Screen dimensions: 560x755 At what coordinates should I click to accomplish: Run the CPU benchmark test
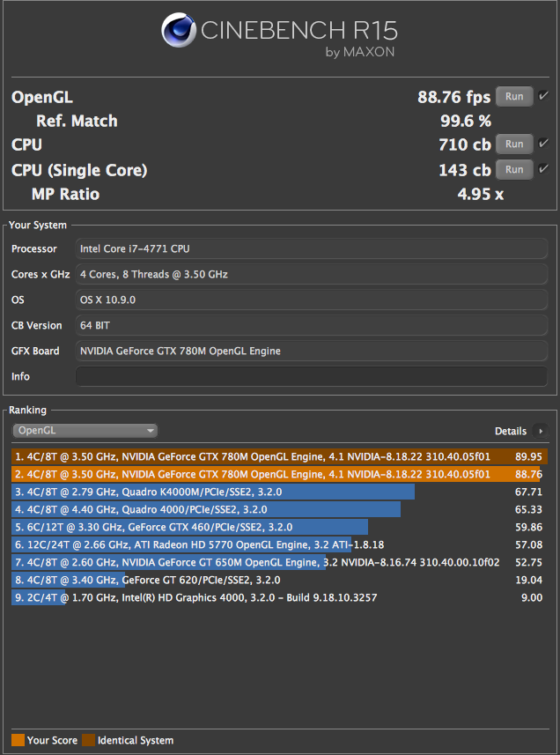[x=514, y=144]
